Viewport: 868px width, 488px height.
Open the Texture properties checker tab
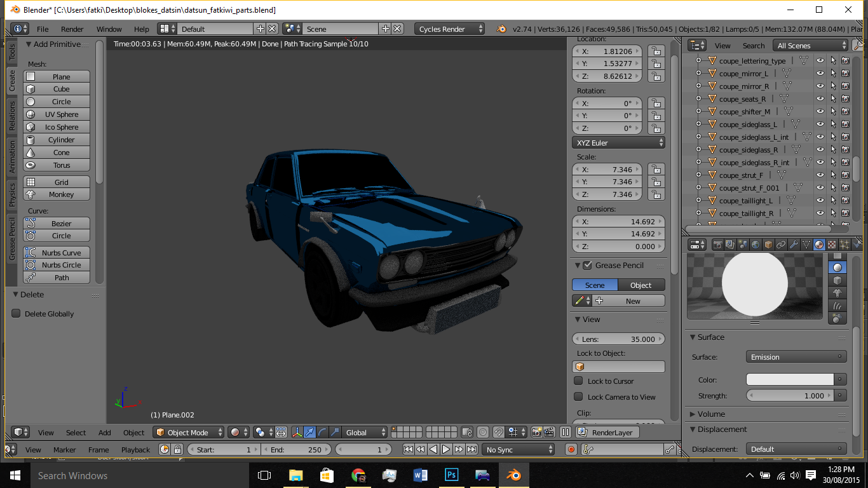pos(831,245)
